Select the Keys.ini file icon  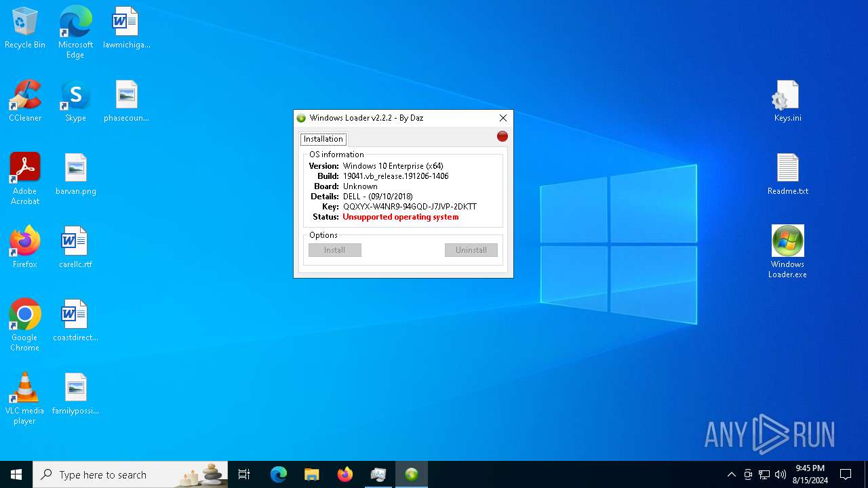pos(787,102)
